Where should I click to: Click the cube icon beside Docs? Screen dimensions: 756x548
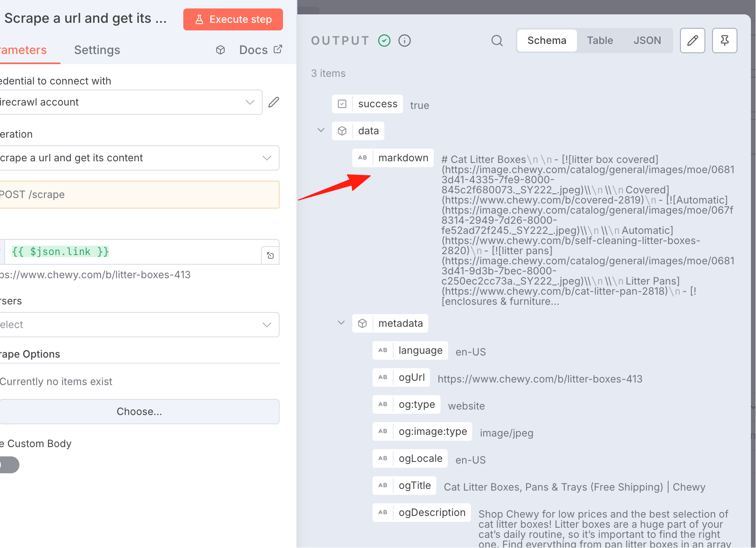coord(220,50)
